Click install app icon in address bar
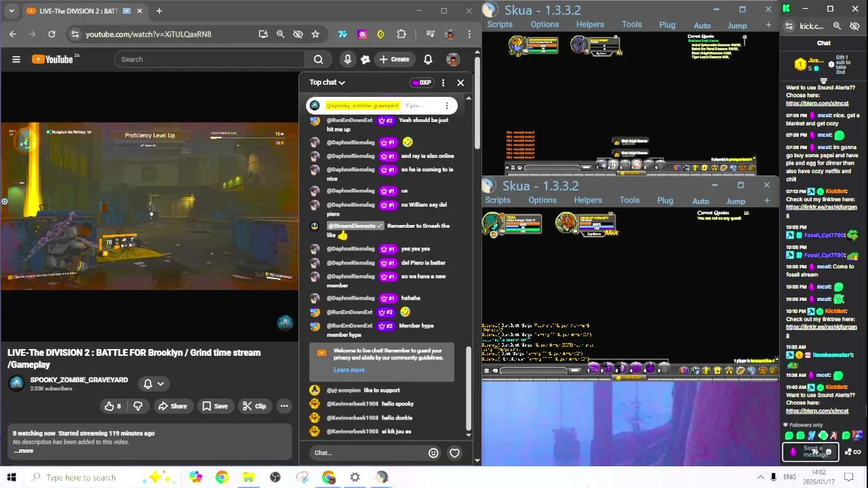Image resolution: width=868 pixels, height=488 pixels. coord(263,34)
